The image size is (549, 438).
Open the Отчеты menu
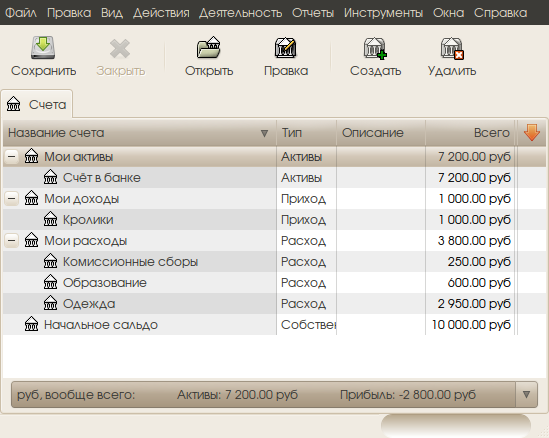(x=313, y=13)
